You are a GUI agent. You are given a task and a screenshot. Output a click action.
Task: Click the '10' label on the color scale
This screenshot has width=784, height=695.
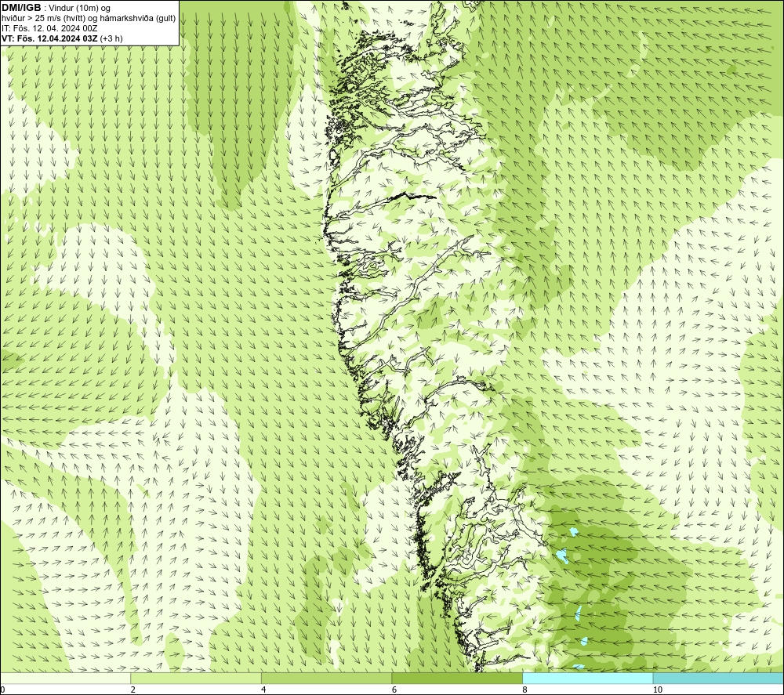tap(658, 690)
